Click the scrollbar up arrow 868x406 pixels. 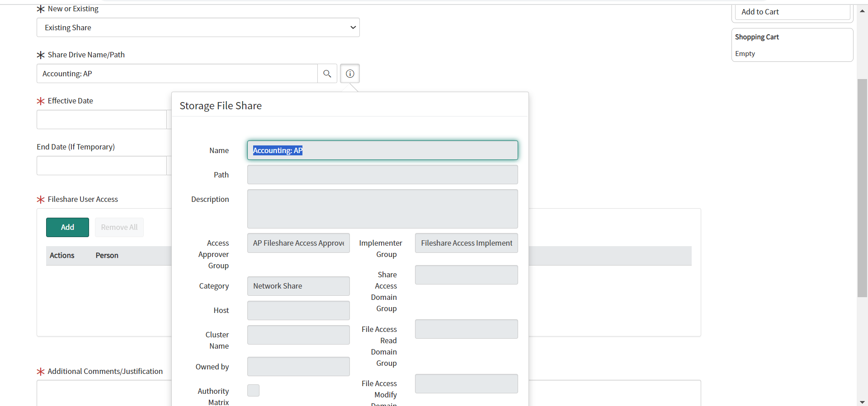click(862, 11)
